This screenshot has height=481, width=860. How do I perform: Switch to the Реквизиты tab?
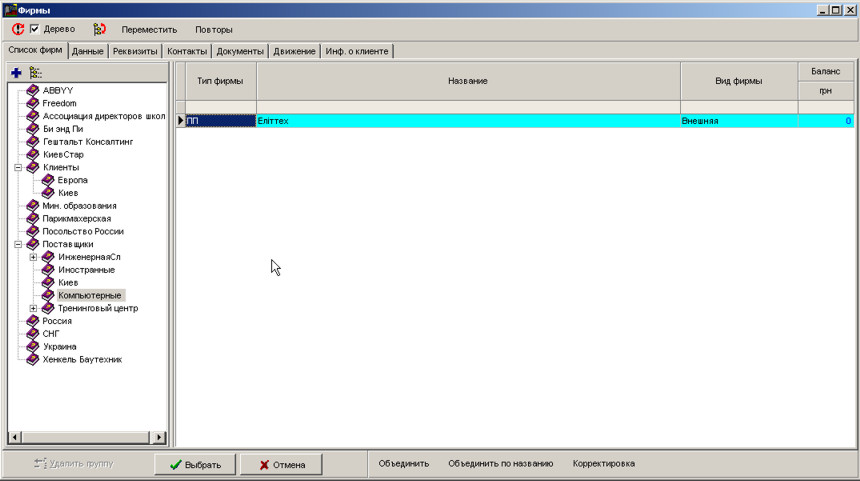134,51
